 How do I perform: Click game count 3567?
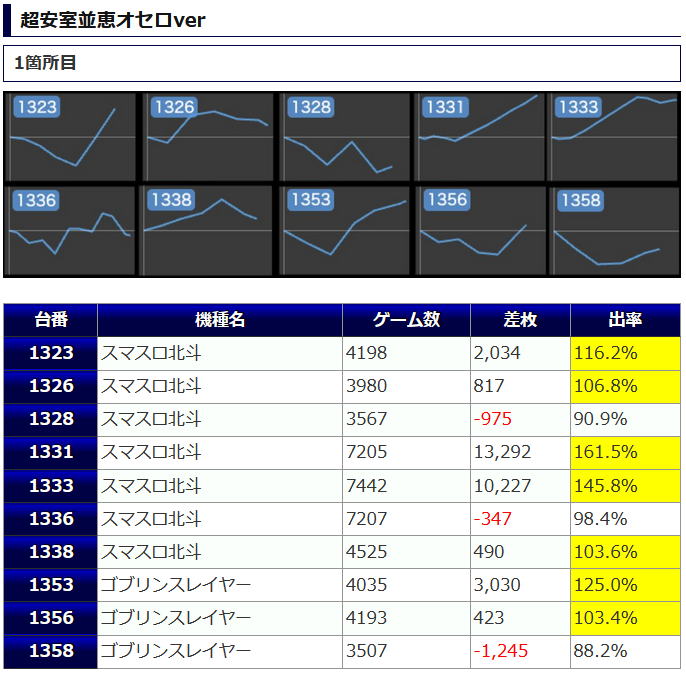tap(367, 419)
